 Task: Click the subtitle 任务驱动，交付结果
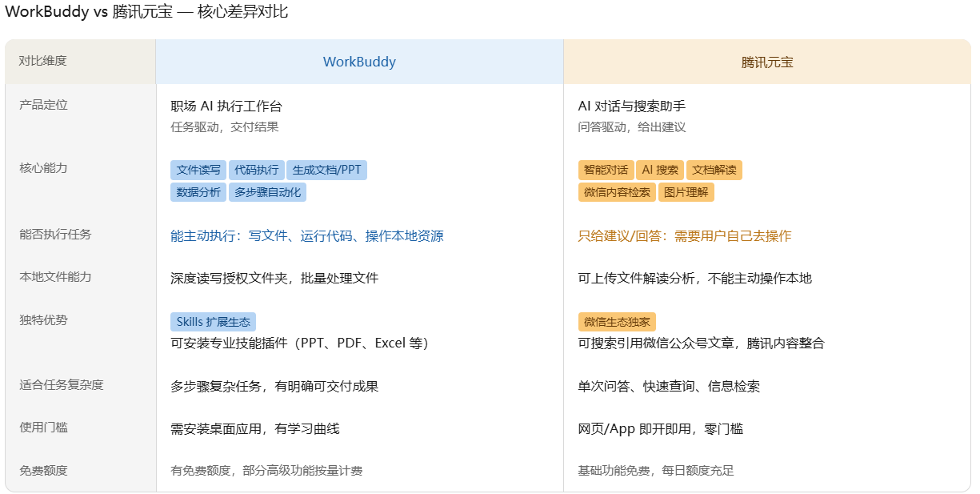[x=225, y=127]
